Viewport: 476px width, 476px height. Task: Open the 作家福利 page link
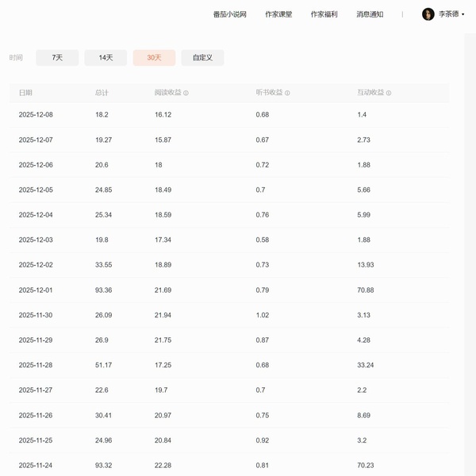(324, 14)
